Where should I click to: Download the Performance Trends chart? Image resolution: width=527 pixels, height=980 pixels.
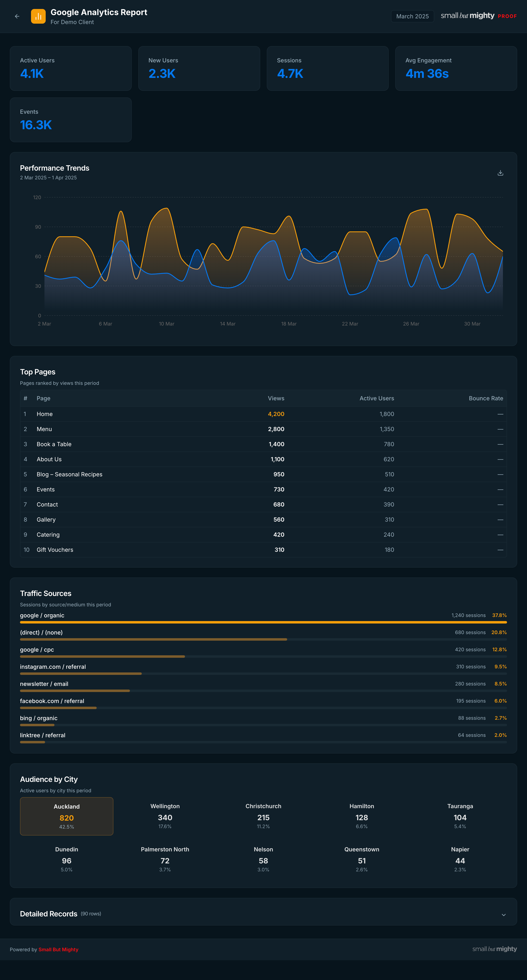click(x=500, y=173)
